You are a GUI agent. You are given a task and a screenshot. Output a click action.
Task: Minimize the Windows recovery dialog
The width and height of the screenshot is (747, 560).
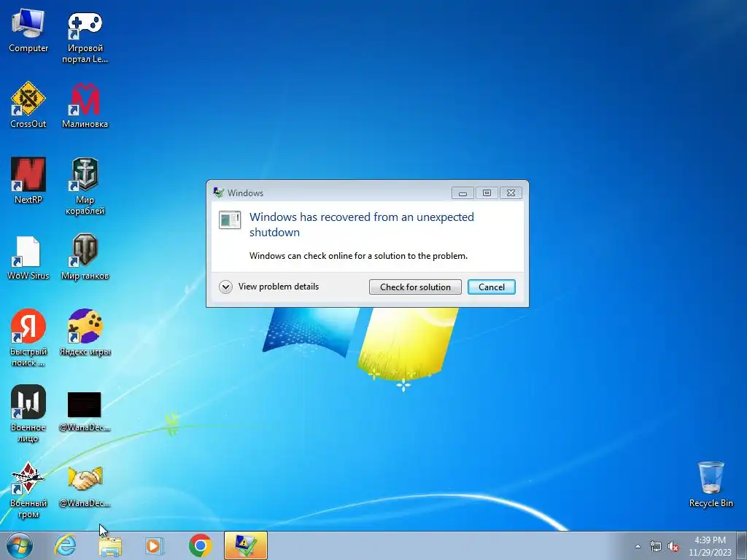pos(462,192)
